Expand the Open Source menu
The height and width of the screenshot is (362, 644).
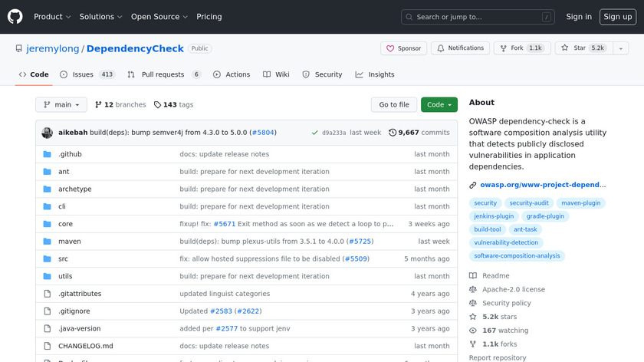click(159, 17)
